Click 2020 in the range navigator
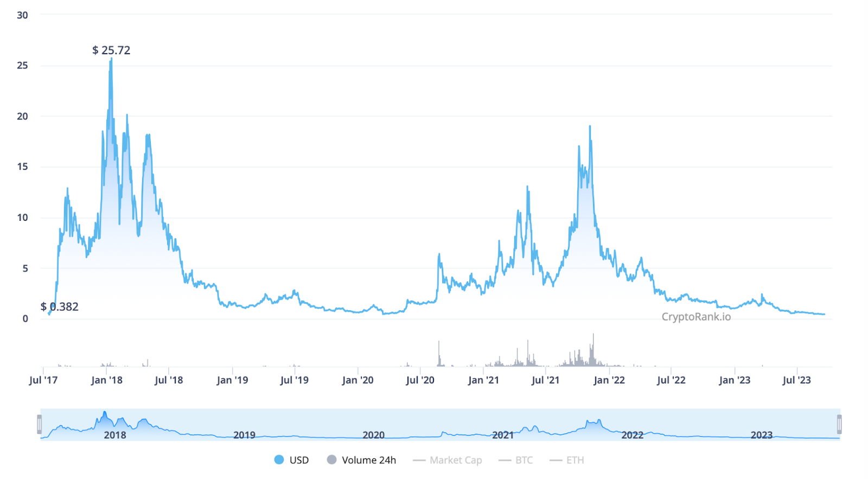This screenshot has width=868, height=479. (373, 435)
